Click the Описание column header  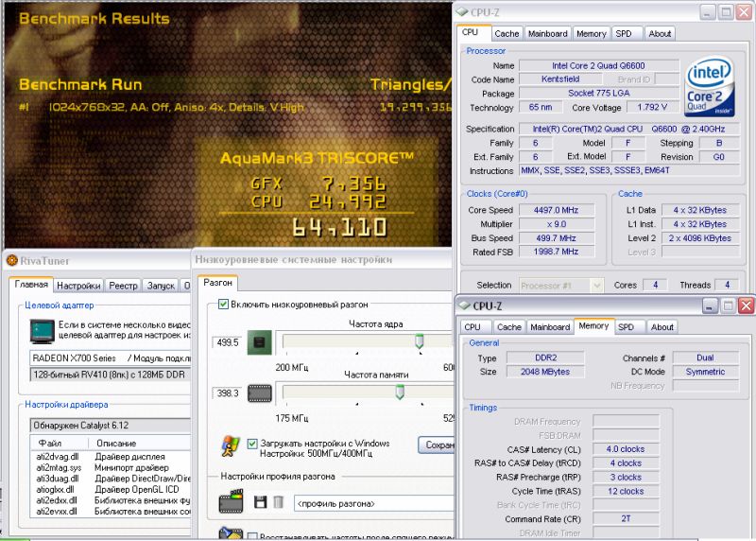pos(140,443)
